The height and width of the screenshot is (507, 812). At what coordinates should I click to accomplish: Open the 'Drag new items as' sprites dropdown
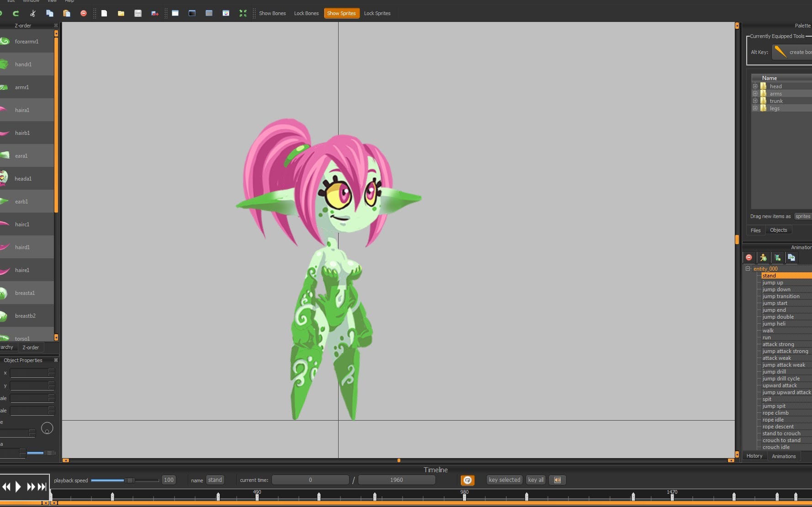(803, 216)
